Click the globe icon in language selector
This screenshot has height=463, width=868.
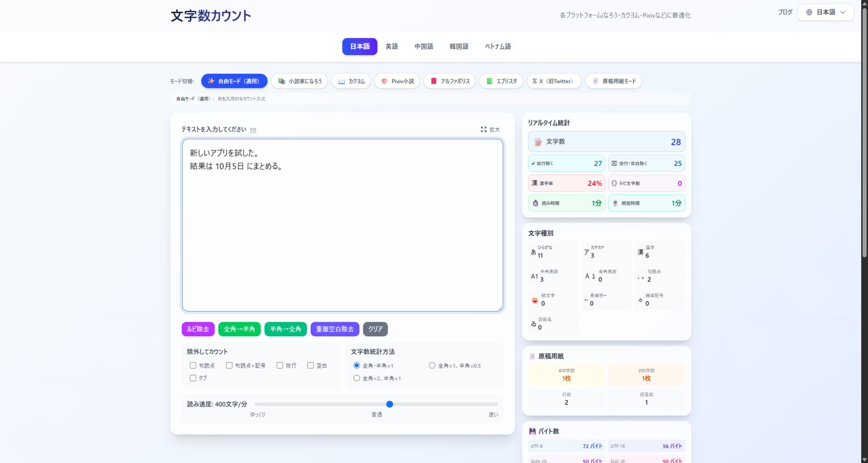[x=809, y=12]
